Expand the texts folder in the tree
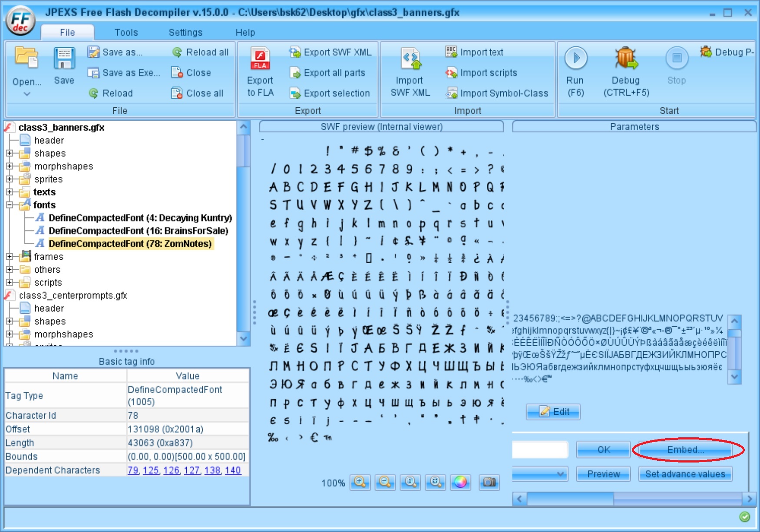 10,192
